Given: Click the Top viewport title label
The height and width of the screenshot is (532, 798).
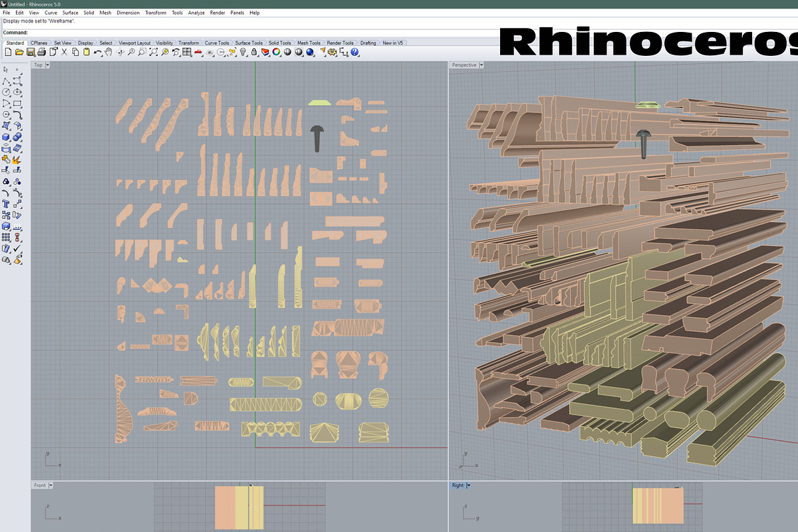Looking at the screenshot, I should (x=39, y=65).
